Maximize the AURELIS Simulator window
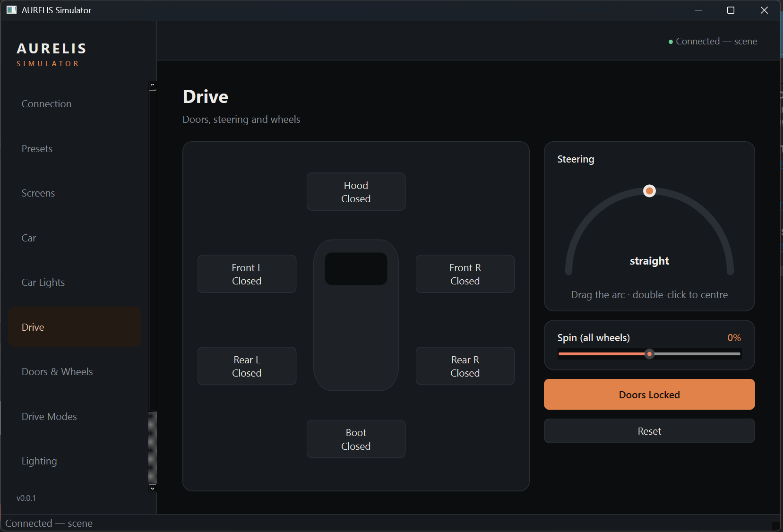 (731, 10)
